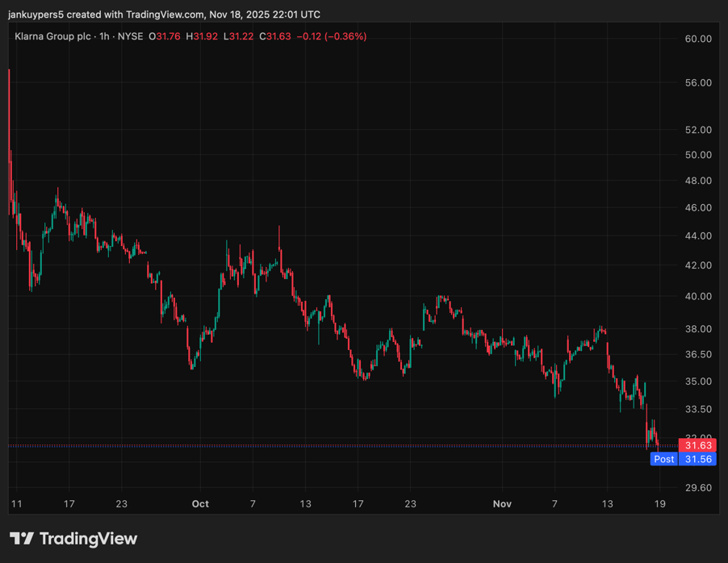Click the 29.60 price axis label
Screen dimensions: 728x563
point(698,487)
